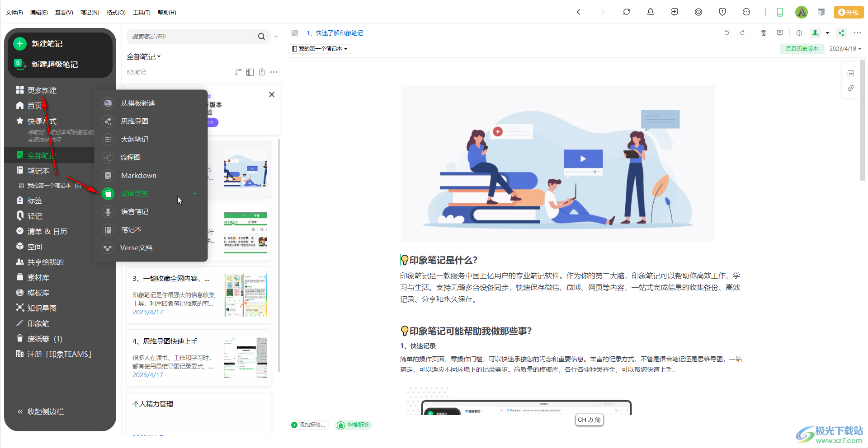Viewport: 868px width, 448px height.
Task: Click the undo arrow in note toolbar
Action: point(726,33)
